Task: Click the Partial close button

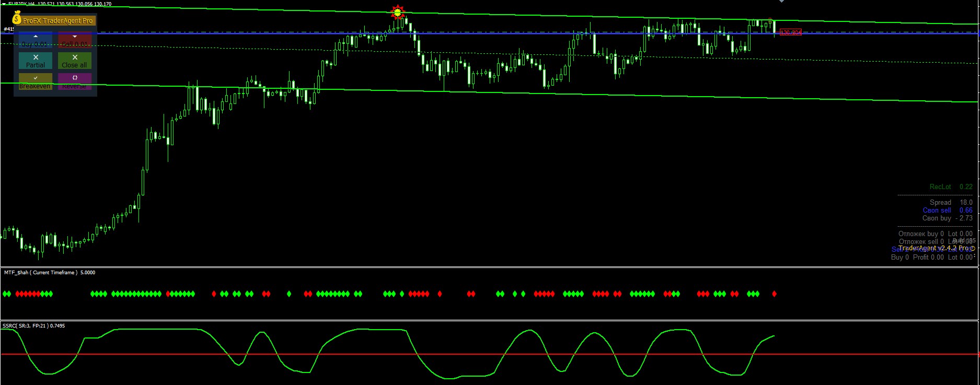Action: pyautogui.click(x=36, y=61)
